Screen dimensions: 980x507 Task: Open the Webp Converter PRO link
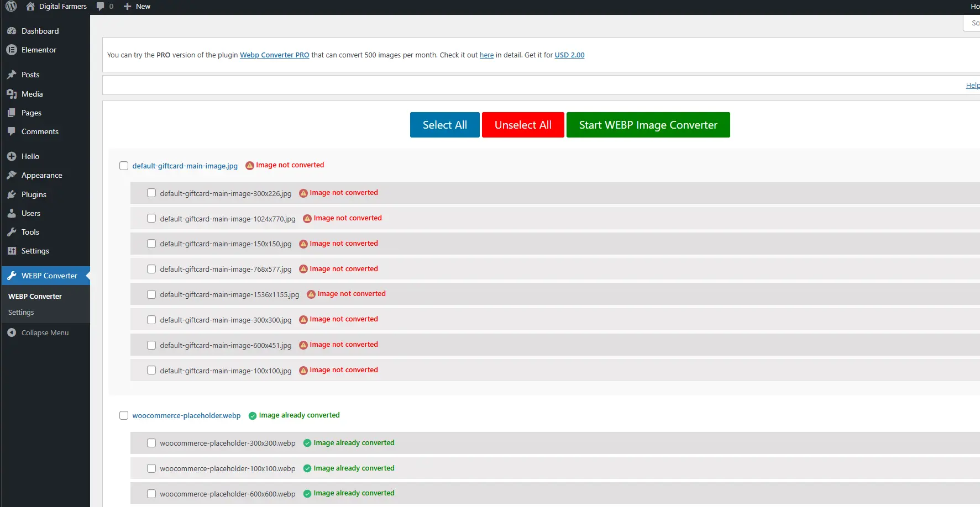click(x=274, y=55)
